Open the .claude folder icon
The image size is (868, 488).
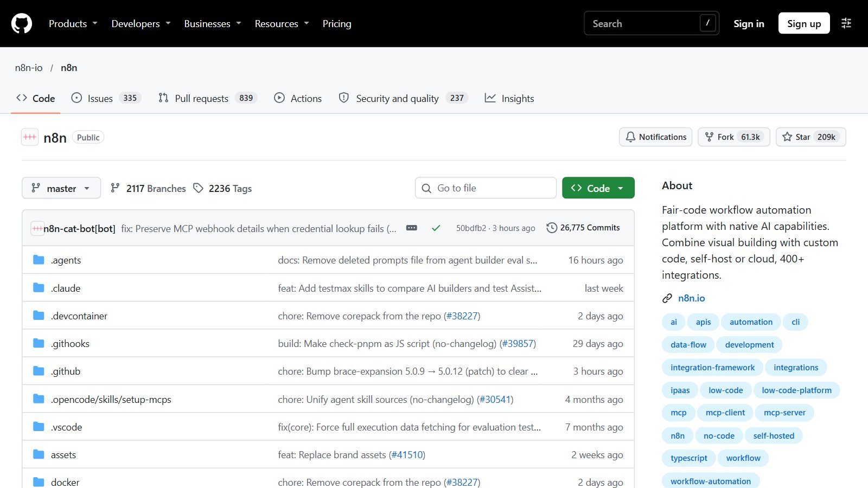tap(39, 288)
